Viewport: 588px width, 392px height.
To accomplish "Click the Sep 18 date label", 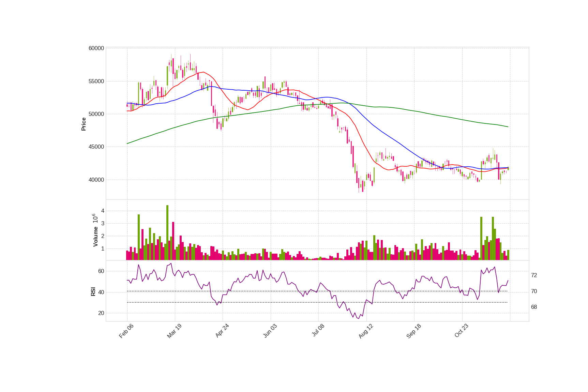I will (x=413, y=331).
